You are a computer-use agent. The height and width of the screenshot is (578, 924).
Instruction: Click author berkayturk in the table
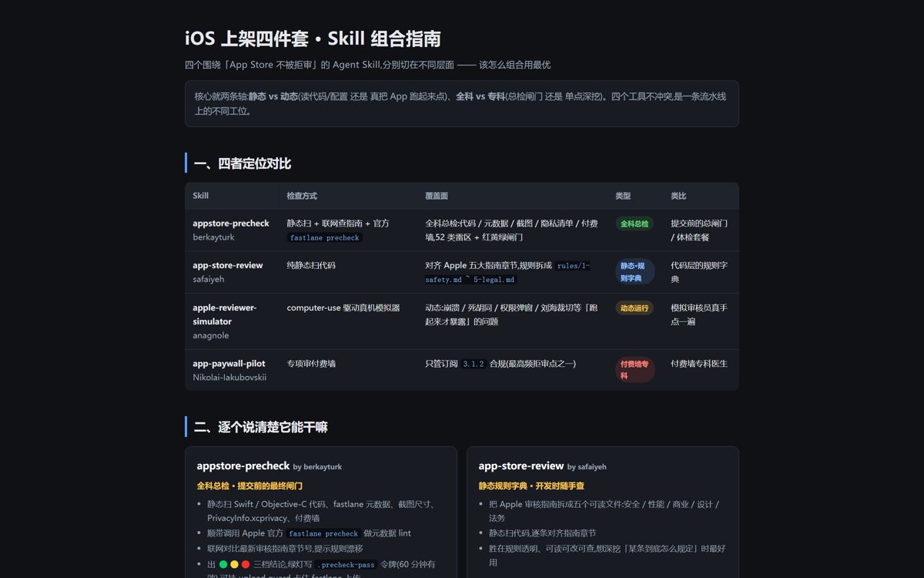point(213,237)
